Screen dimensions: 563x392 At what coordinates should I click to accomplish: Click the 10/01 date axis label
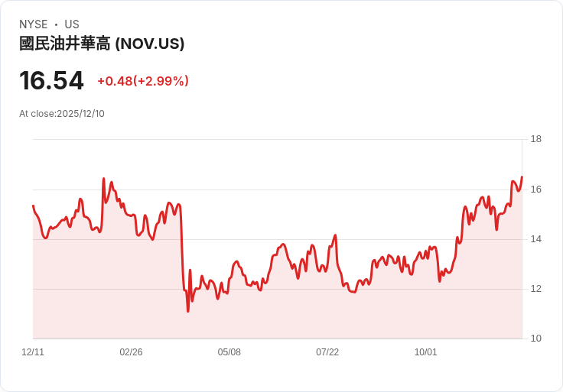pyautogui.click(x=426, y=352)
